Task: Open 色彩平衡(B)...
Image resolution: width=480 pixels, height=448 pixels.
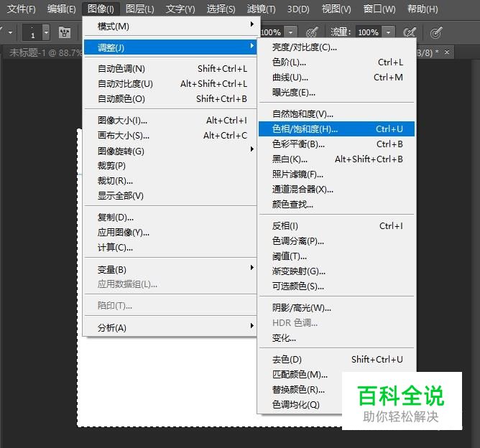Action: point(336,144)
